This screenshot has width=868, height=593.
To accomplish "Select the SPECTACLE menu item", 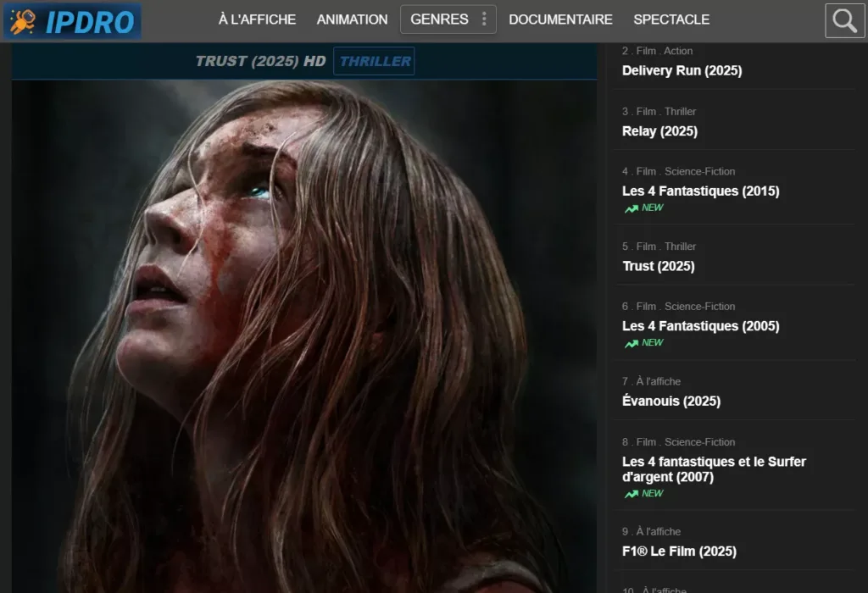I will tap(671, 19).
